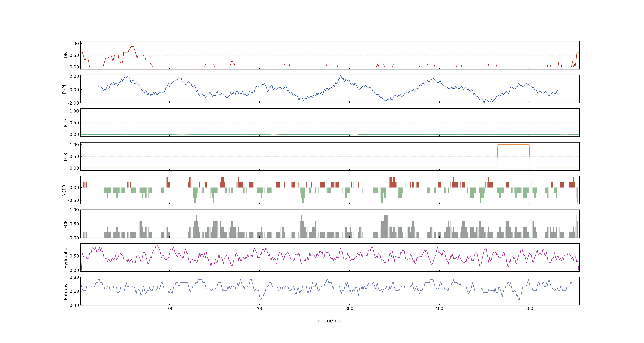Click the FCR axis label
The height and width of the screenshot is (343, 644).
pos(66,224)
